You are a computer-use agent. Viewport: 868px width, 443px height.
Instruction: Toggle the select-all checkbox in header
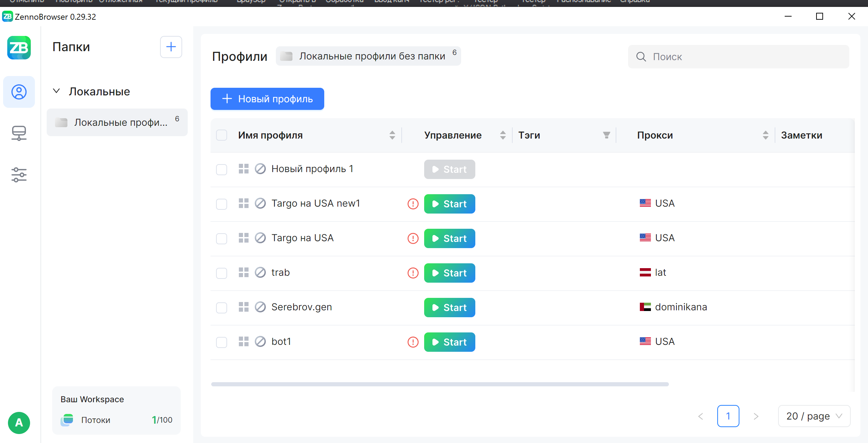[222, 135]
